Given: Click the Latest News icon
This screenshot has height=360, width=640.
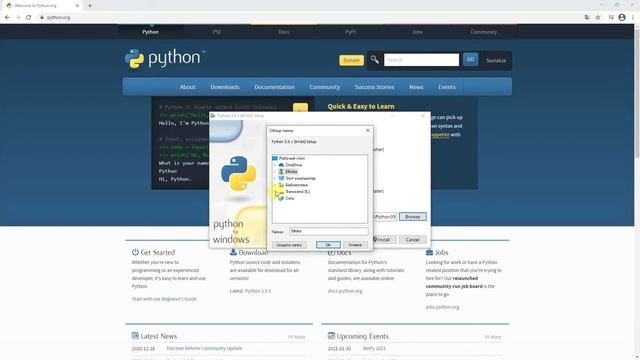Looking at the screenshot, I should pyautogui.click(x=135, y=336).
